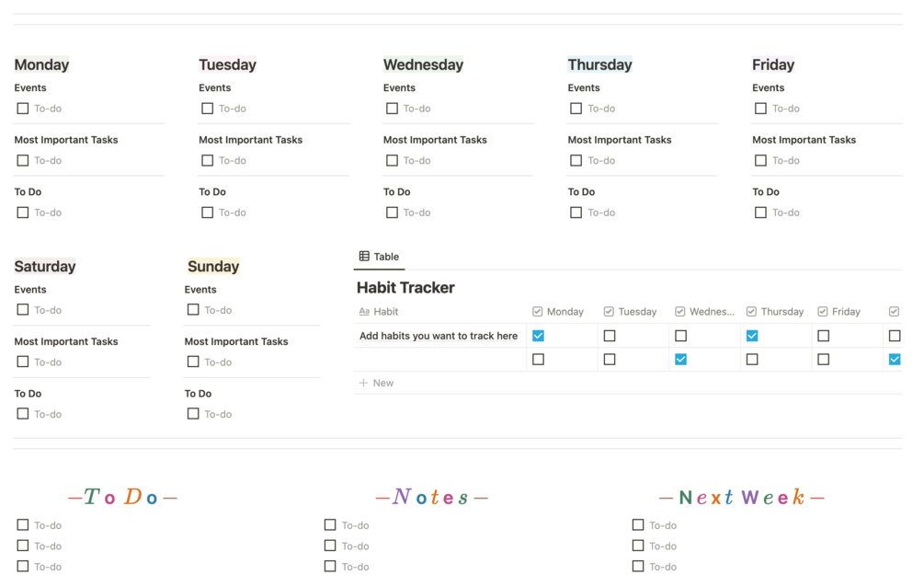Click the checkbox icon in Friday column header
Screen dimensions: 924x586
tap(823, 312)
